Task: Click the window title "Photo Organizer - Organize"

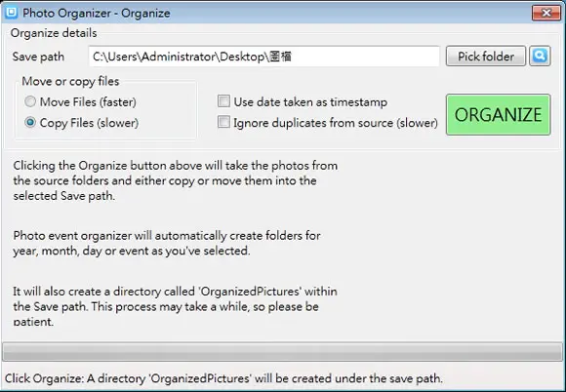Action: click(x=97, y=13)
